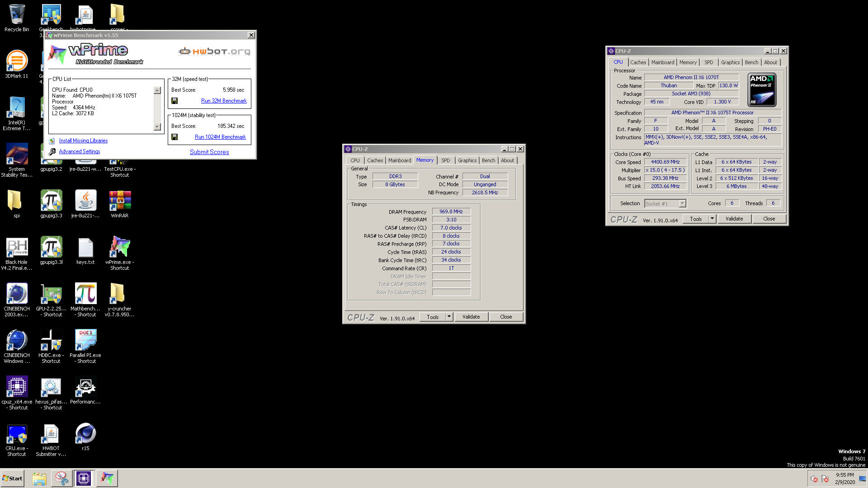Switch to the CPU tab in Memory CPU-Z window
This screenshot has height=488, width=868.
click(x=355, y=160)
